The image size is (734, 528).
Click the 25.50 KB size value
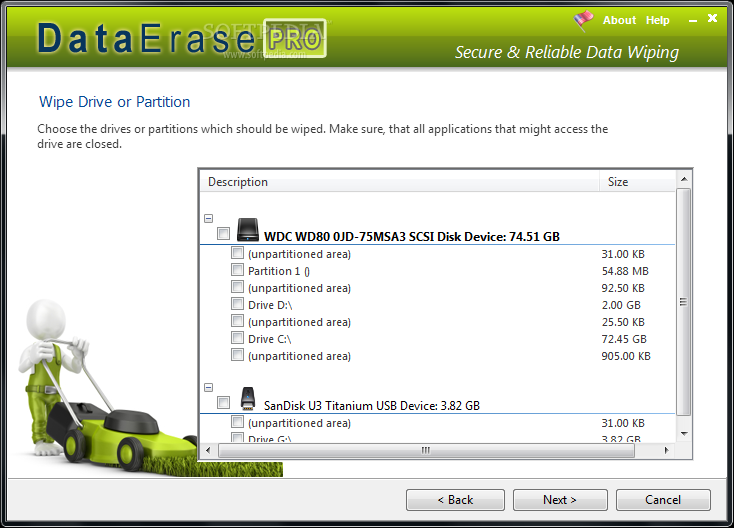623,322
